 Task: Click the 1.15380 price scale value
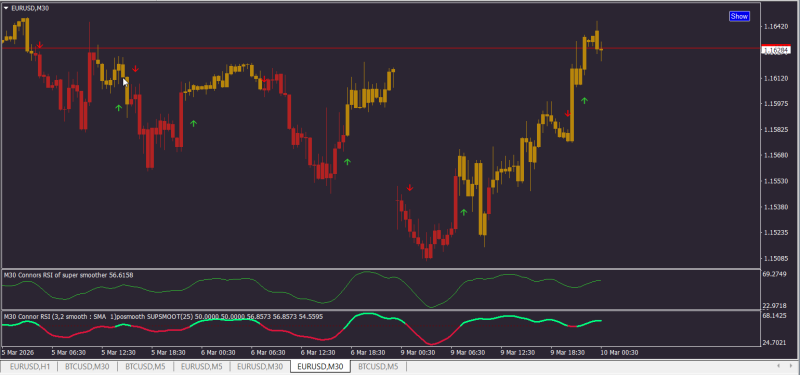coord(777,207)
